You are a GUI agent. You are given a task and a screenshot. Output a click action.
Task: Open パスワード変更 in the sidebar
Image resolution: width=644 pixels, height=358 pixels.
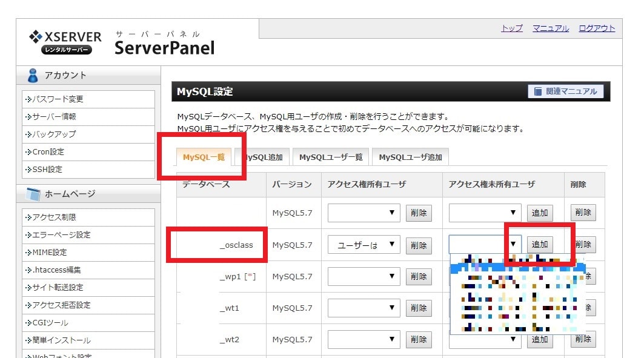58,99
